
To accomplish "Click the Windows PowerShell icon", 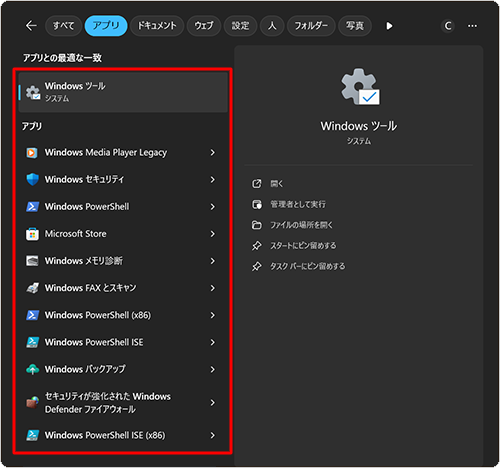I will (32, 207).
